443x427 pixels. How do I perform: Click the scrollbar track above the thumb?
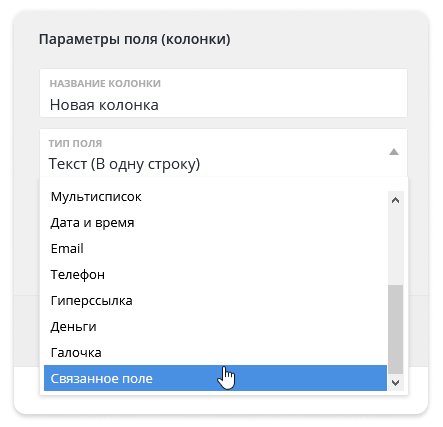pyautogui.click(x=396, y=247)
